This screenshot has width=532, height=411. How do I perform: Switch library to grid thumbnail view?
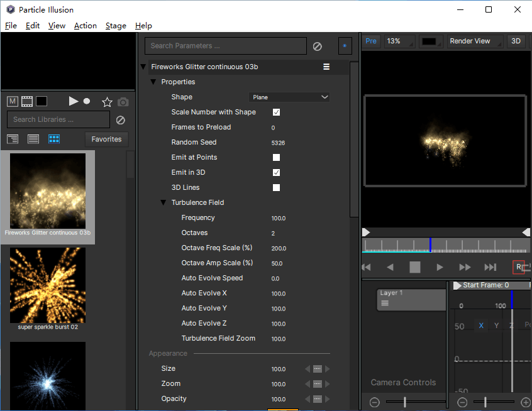(54, 139)
